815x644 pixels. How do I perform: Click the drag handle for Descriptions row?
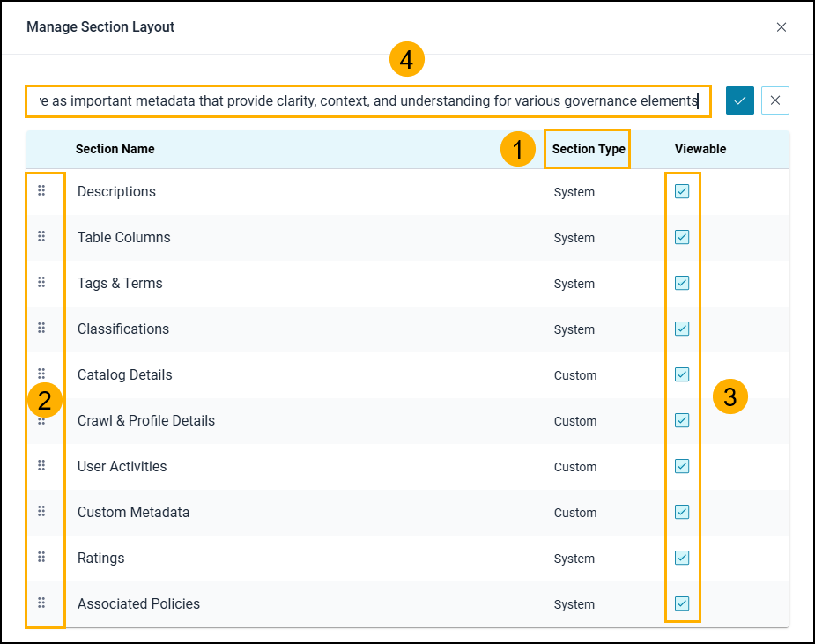pos(41,190)
